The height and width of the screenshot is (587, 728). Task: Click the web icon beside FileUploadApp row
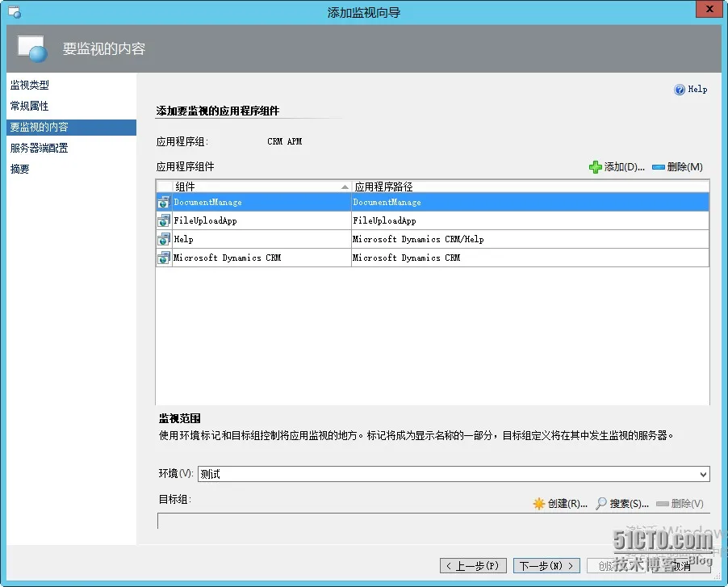(x=163, y=220)
